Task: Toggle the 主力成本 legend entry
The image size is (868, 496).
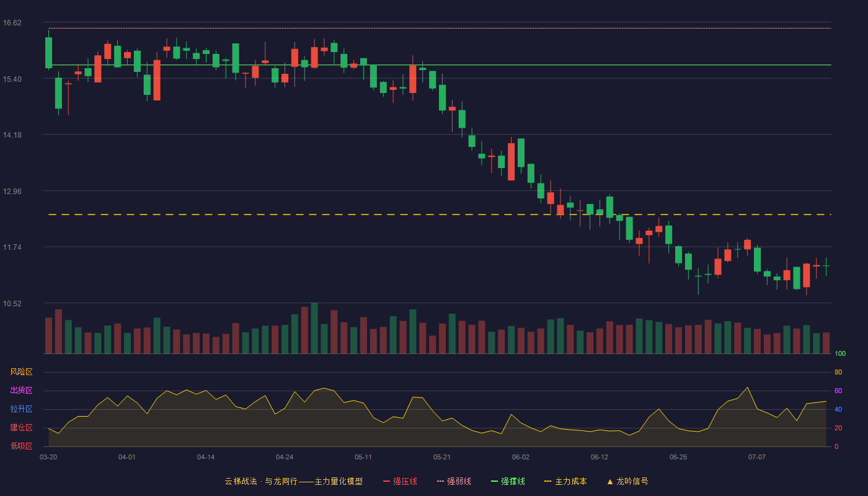Action: click(565, 481)
